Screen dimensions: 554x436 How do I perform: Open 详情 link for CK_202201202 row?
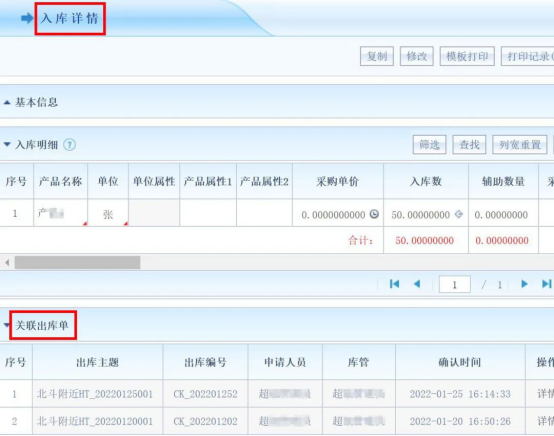tap(546, 421)
